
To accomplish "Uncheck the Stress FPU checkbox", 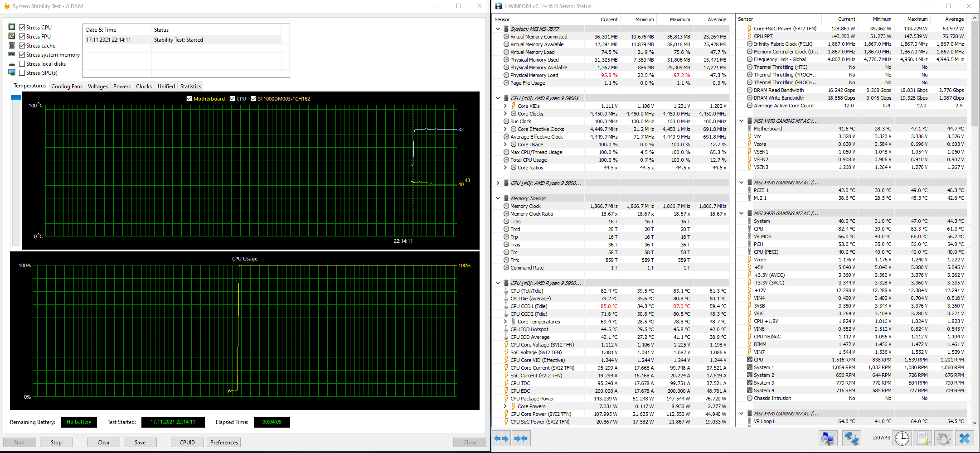I will (x=22, y=37).
